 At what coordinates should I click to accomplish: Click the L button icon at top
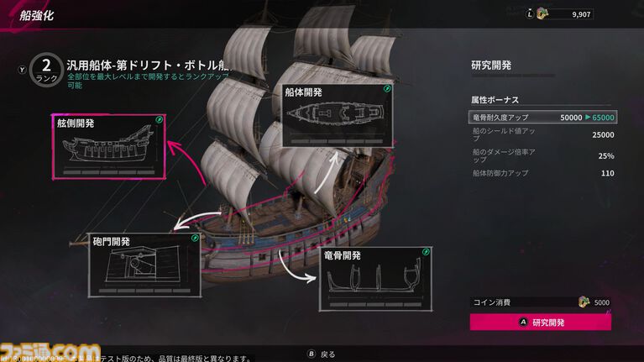530,14
